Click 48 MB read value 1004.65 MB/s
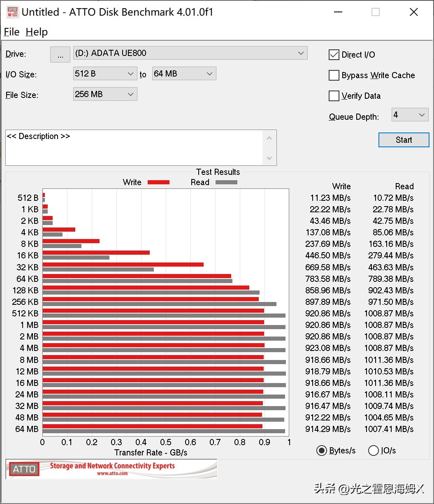Viewport: 434px width, 504px height. (389, 418)
